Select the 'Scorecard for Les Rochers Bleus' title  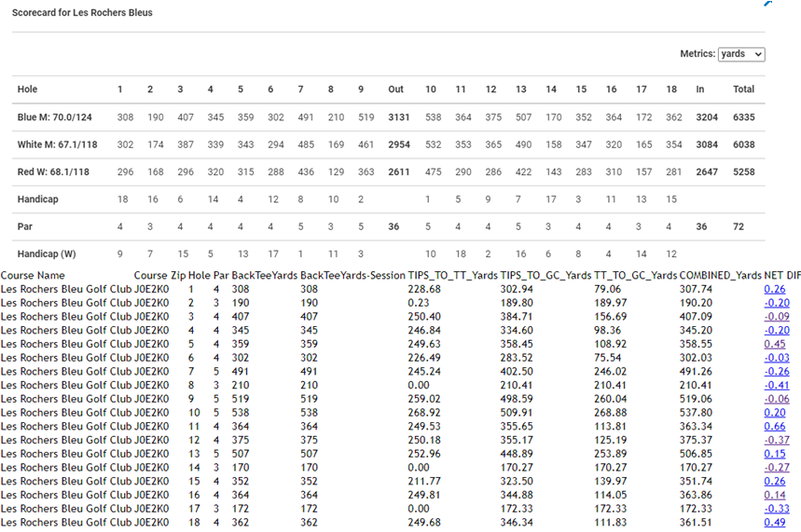click(82, 13)
